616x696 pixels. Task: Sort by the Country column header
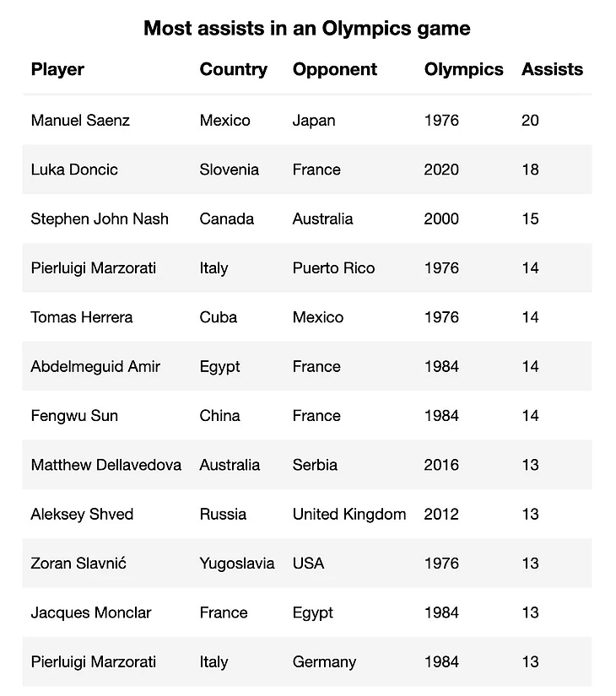click(x=233, y=69)
